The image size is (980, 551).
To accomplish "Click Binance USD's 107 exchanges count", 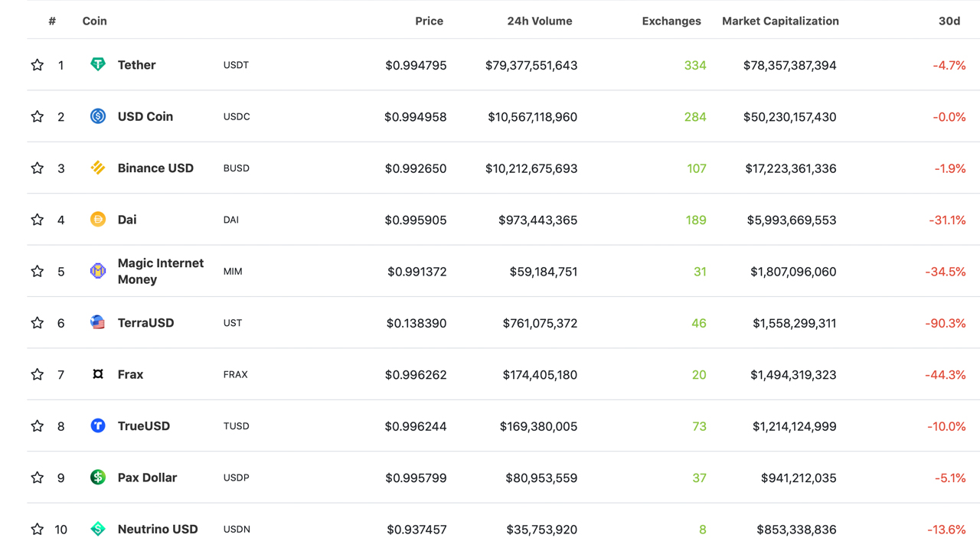I will click(697, 168).
